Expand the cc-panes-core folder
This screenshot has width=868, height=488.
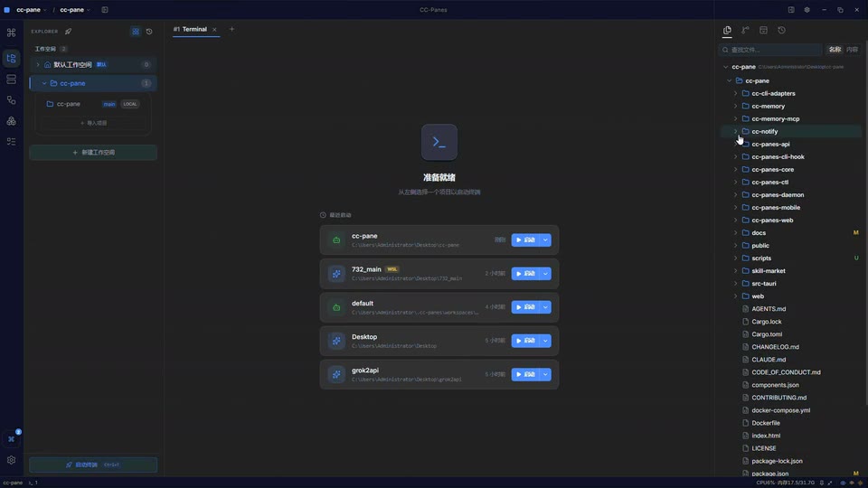pyautogui.click(x=735, y=169)
